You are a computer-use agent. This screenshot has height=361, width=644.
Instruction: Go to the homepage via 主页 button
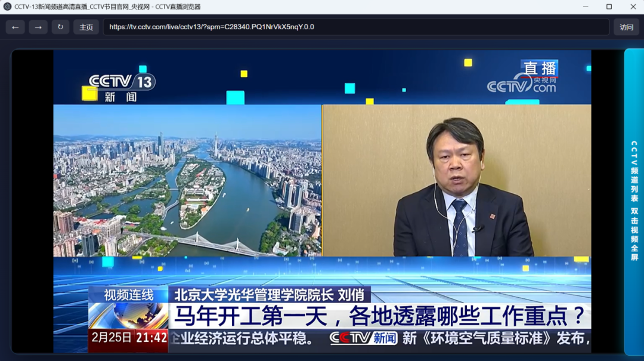click(x=86, y=27)
